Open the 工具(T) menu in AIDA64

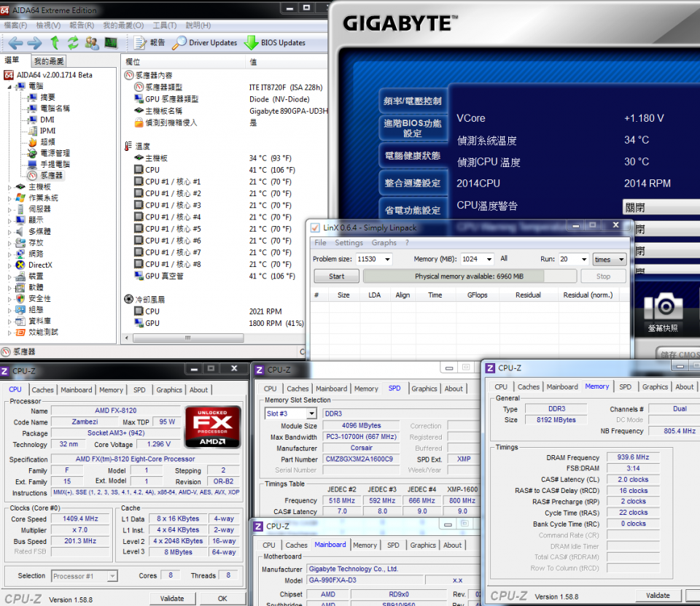[166, 25]
